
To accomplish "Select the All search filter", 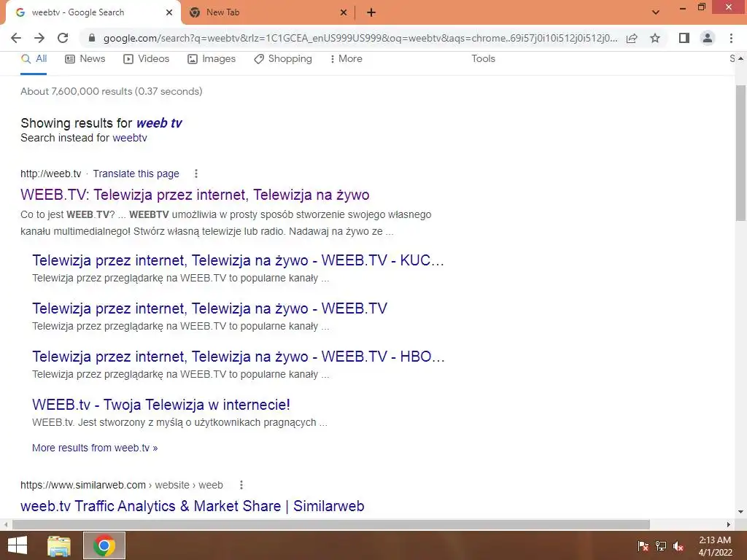I will (34, 58).
